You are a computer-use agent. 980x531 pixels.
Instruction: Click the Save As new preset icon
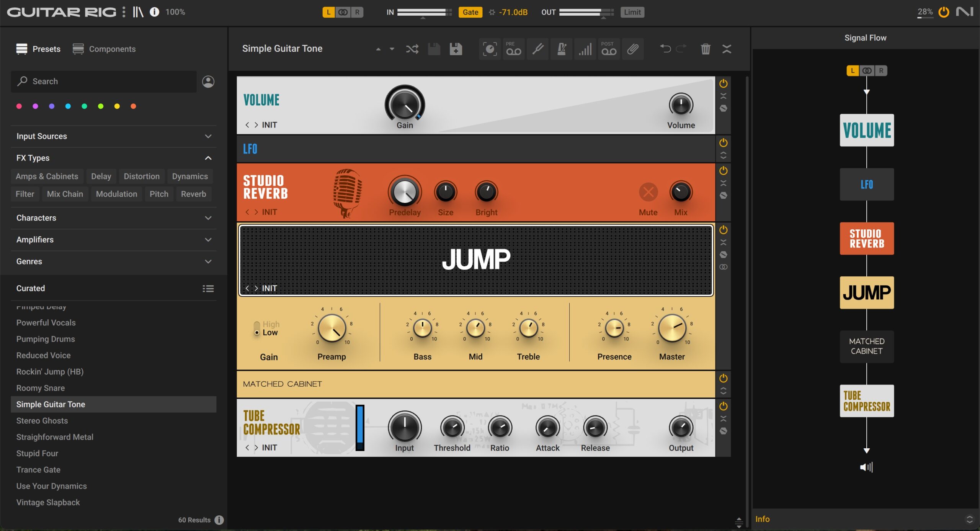[456, 49]
